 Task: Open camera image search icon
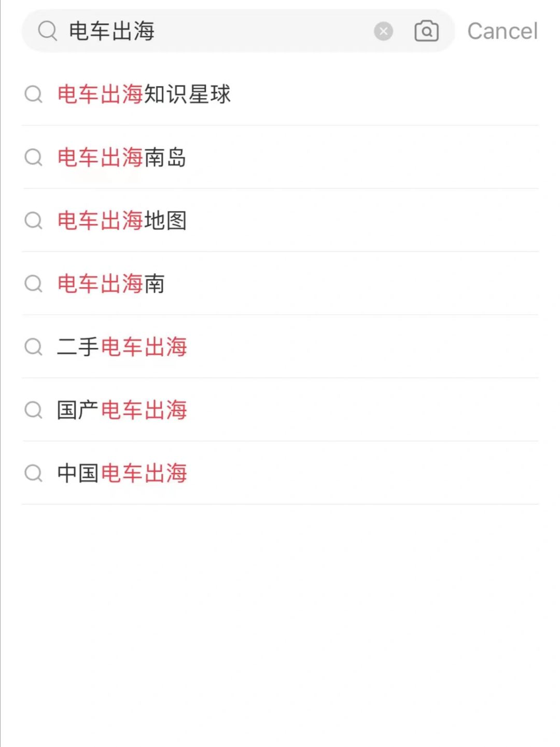[426, 31]
